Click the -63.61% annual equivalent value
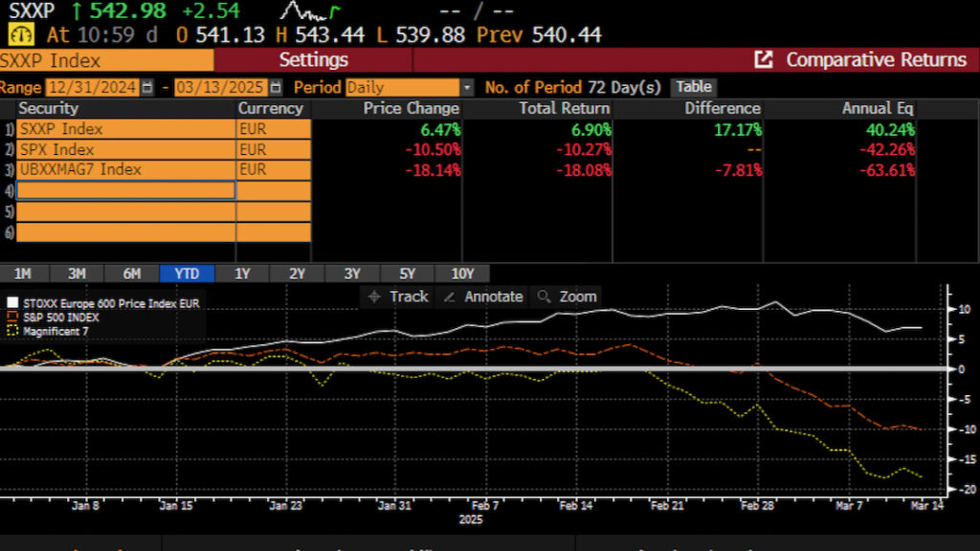The image size is (980, 551). [x=886, y=170]
